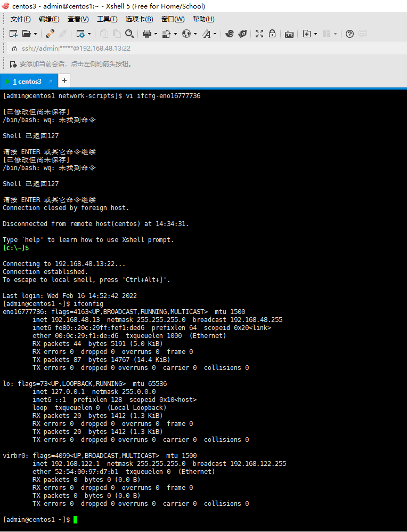
Task: Open the 选项卡(B) menu
Action: point(140,19)
